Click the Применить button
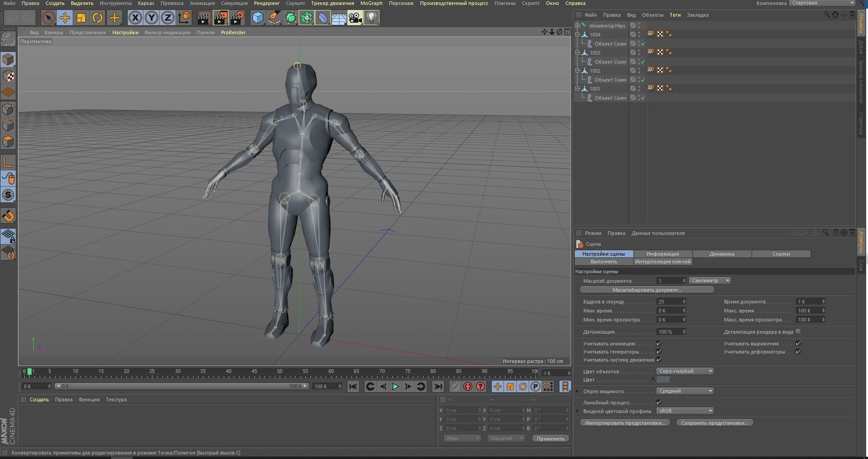Screen dimensions: 868x459 pos(550,438)
